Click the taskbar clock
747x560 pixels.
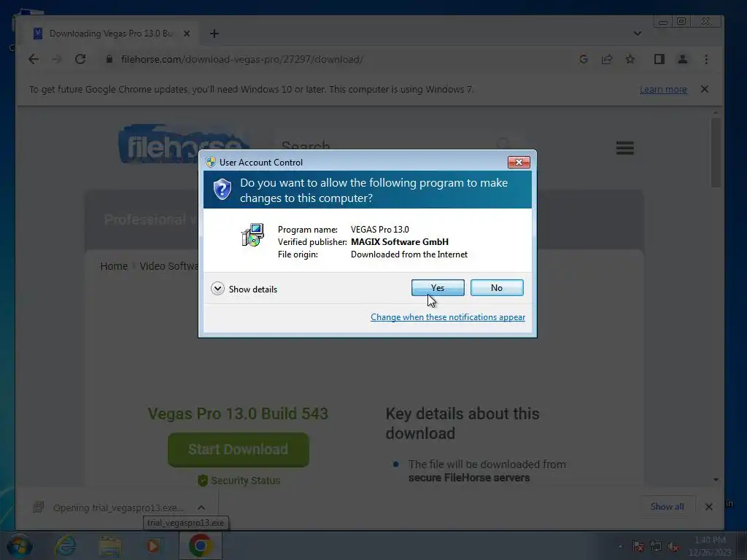(710, 546)
